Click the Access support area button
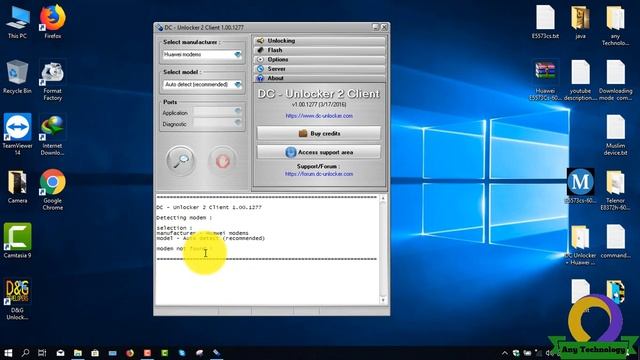 319,152
